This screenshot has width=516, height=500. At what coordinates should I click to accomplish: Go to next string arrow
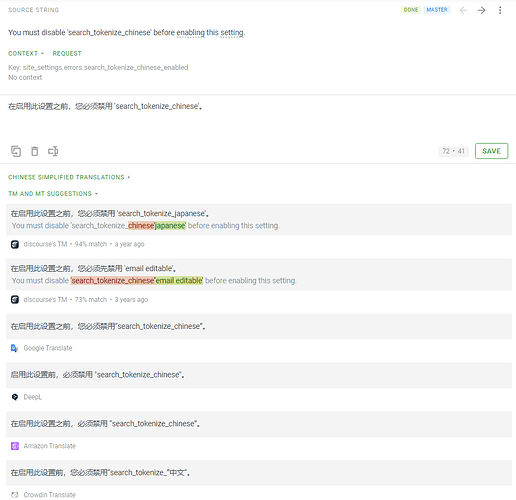tap(481, 10)
